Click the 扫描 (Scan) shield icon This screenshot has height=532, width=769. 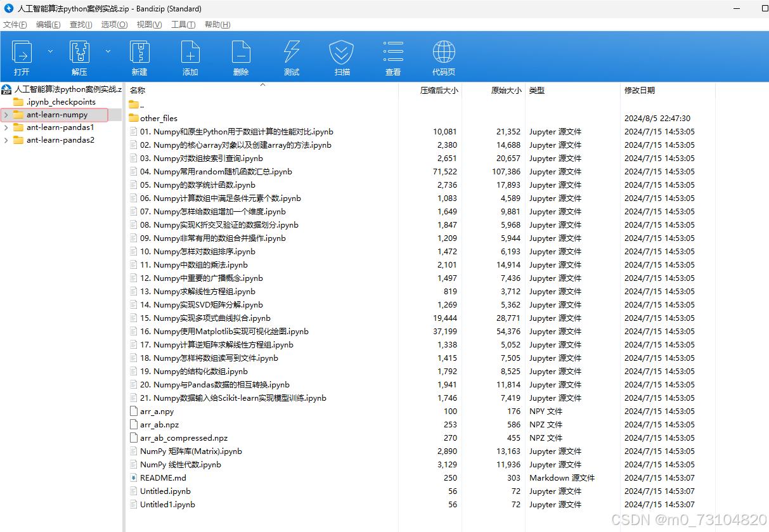coord(342,51)
